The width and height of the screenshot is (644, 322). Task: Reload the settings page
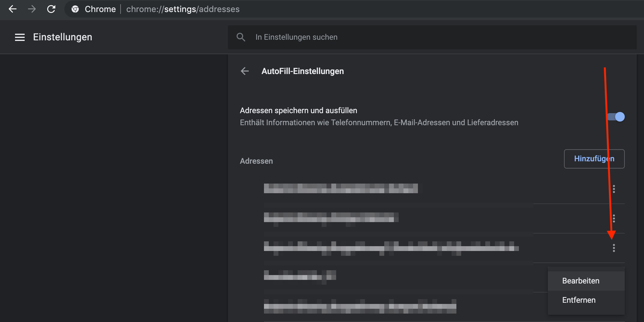(51, 9)
